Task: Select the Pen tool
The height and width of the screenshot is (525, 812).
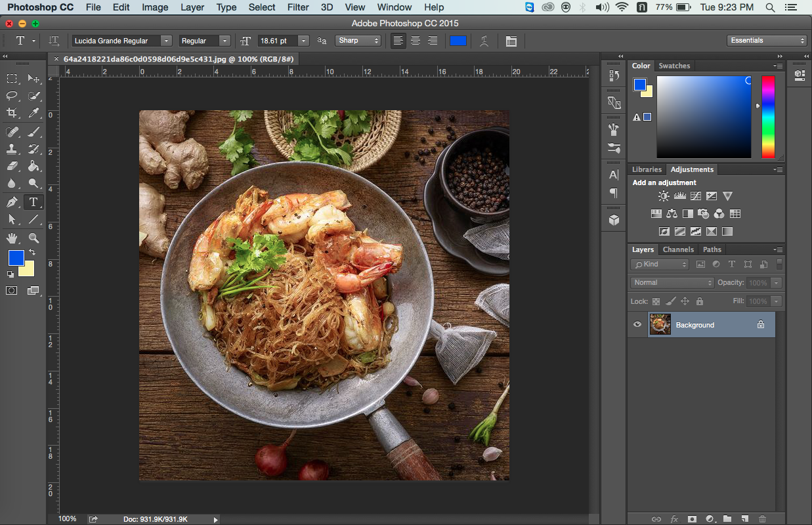Action: click(x=12, y=202)
